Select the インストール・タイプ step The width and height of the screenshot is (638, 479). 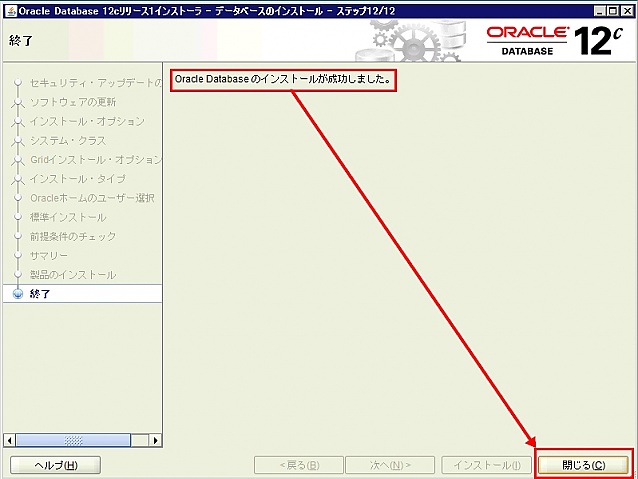(x=78, y=179)
